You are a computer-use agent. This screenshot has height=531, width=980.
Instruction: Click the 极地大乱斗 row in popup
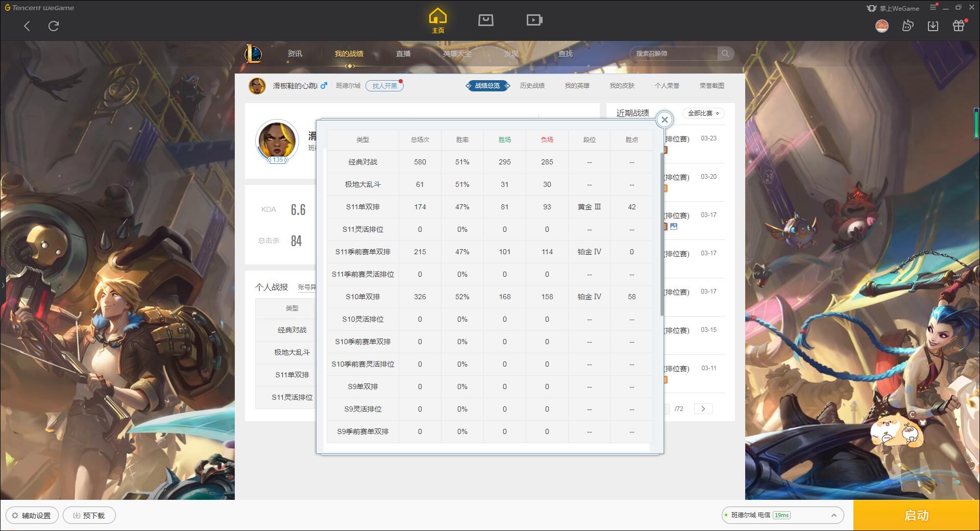click(x=490, y=184)
